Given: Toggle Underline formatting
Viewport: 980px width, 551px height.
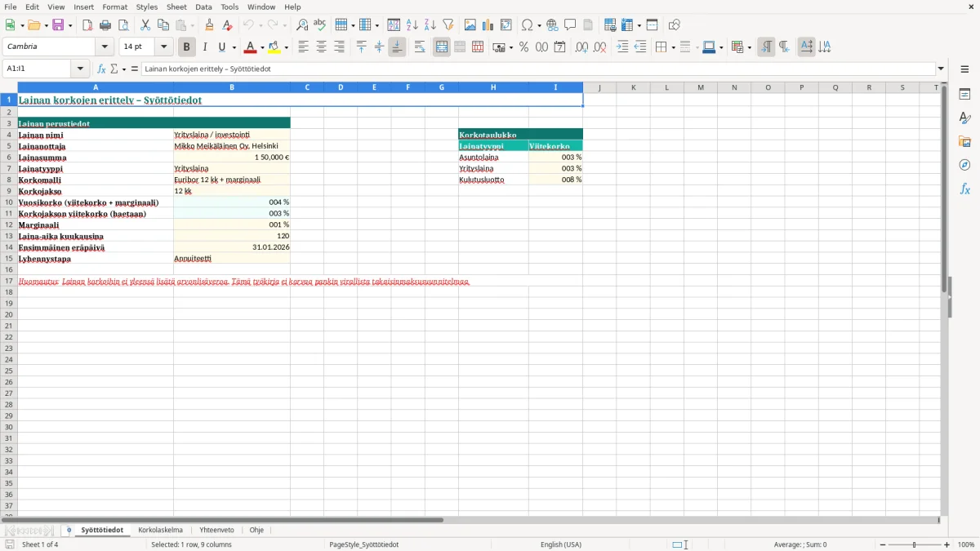Looking at the screenshot, I should tap(221, 47).
